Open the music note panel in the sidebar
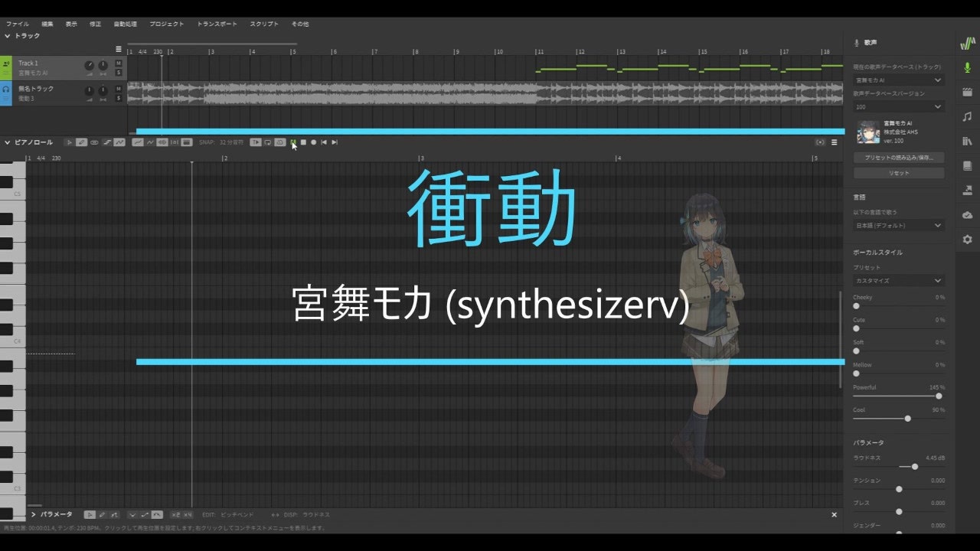This screenshot has height=551, width=980. [968, 116]
